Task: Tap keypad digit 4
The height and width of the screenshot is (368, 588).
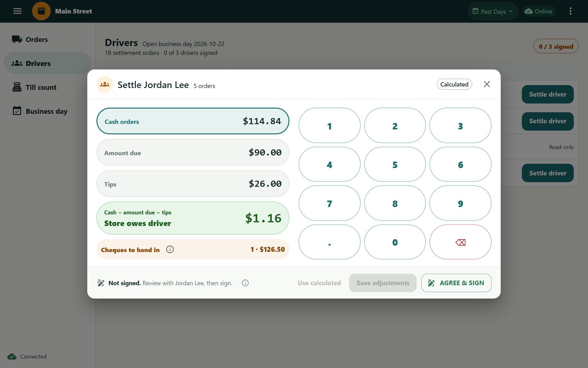Action: tap(330, 164)
